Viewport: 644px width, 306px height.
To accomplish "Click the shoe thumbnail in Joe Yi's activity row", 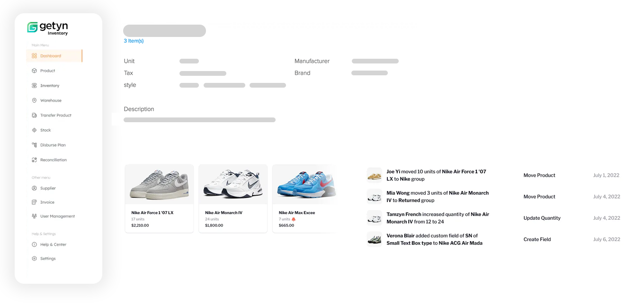I will (375, 175).
